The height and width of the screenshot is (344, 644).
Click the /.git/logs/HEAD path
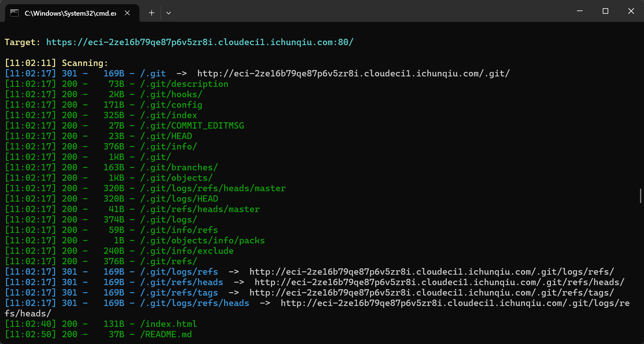[x=179, y=199]
